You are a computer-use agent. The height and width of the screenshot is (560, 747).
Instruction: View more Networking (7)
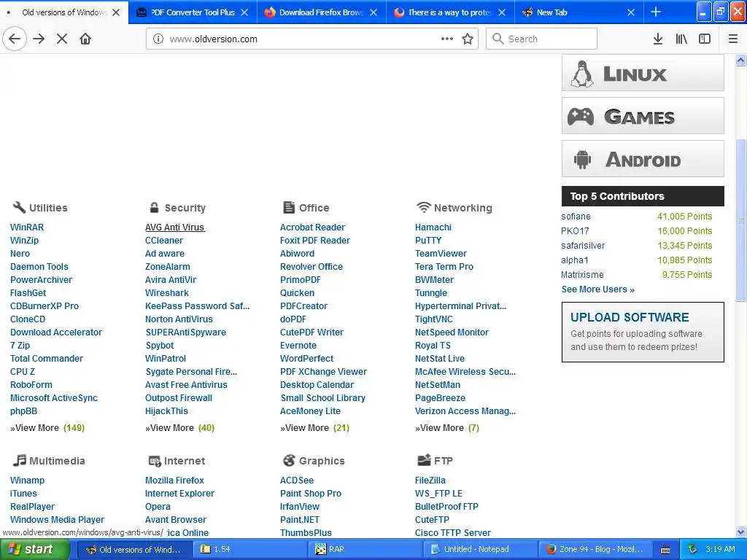click(x=447, y=428)
